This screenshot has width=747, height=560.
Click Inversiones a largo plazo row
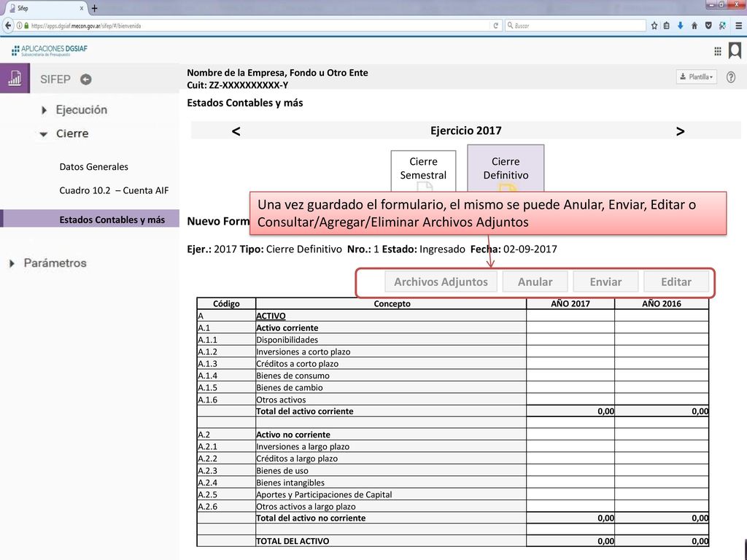[452, 446]
